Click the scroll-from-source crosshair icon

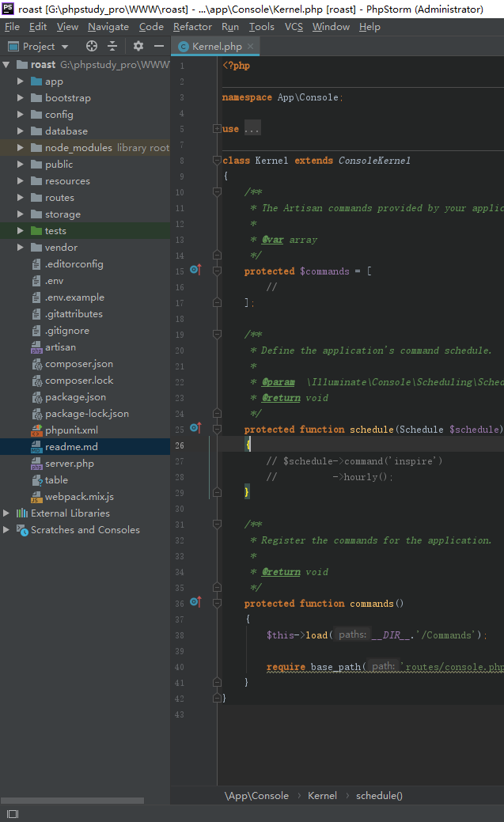coord(91,46)
